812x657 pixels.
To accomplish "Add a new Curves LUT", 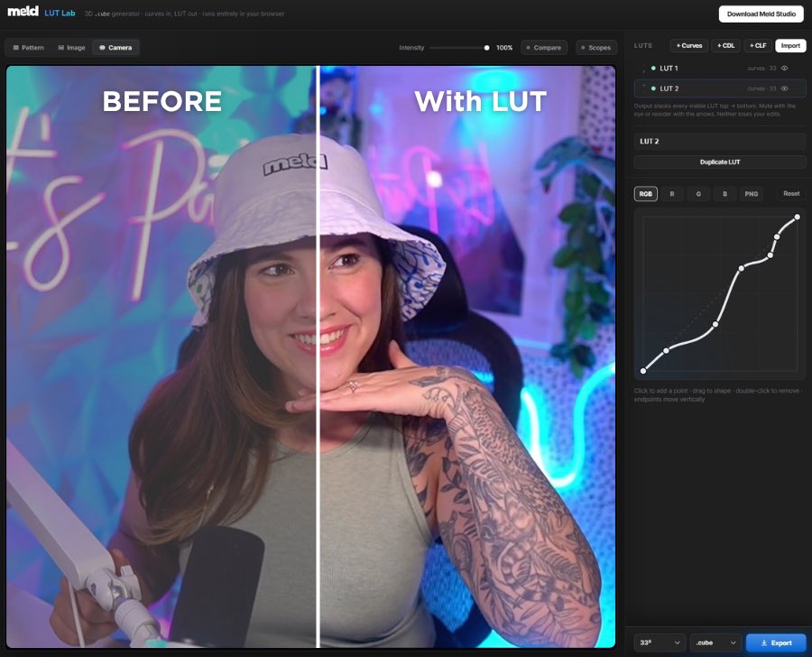I will 689,46.
